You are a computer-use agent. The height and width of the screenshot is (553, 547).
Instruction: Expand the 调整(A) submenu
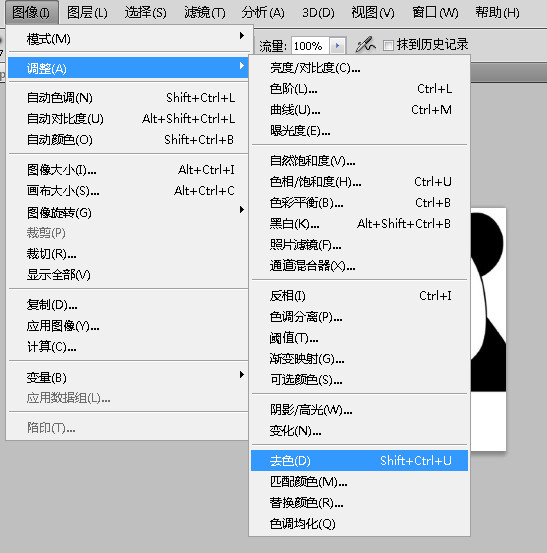[x=128, y=68]
